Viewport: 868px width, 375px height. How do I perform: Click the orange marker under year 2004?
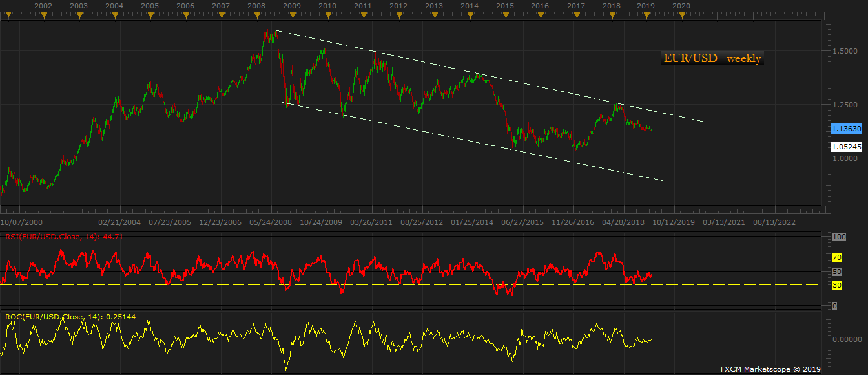pos(114,15)
